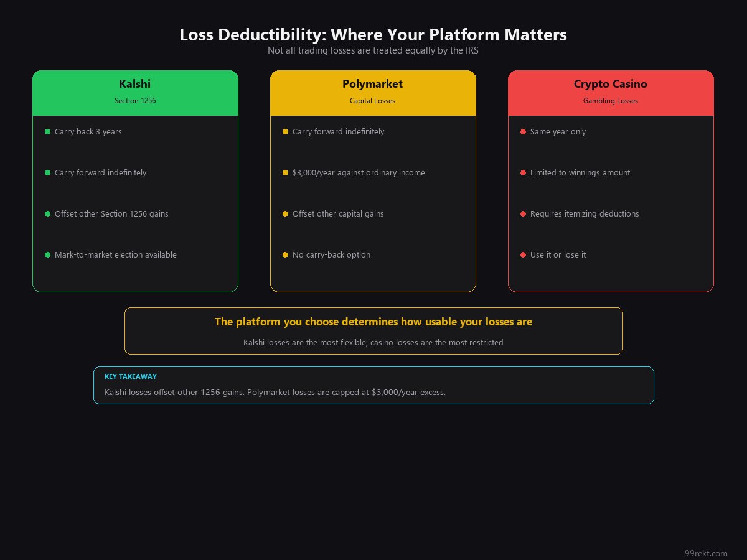This screenshot has height=560, width=747.
Task: Toggle the green bullet on Carry forward indefinitely
Action: pyautogui.click(x=47, y=172)
